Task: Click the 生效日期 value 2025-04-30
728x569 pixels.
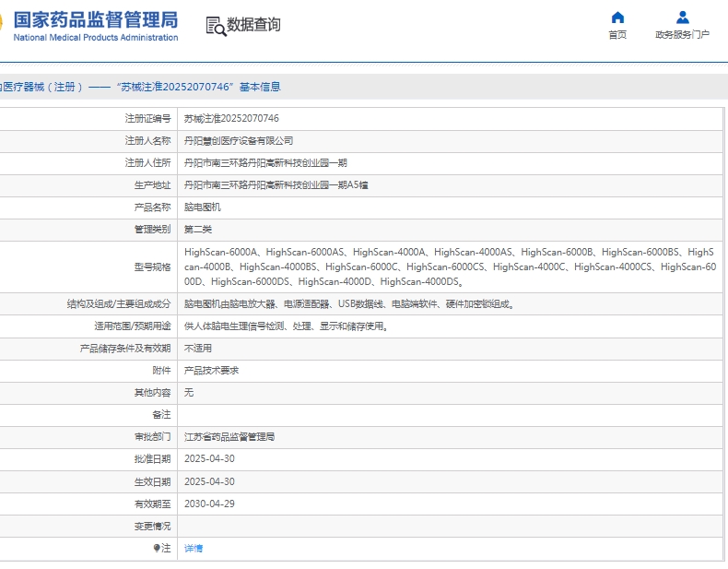Action: (209, 481)
